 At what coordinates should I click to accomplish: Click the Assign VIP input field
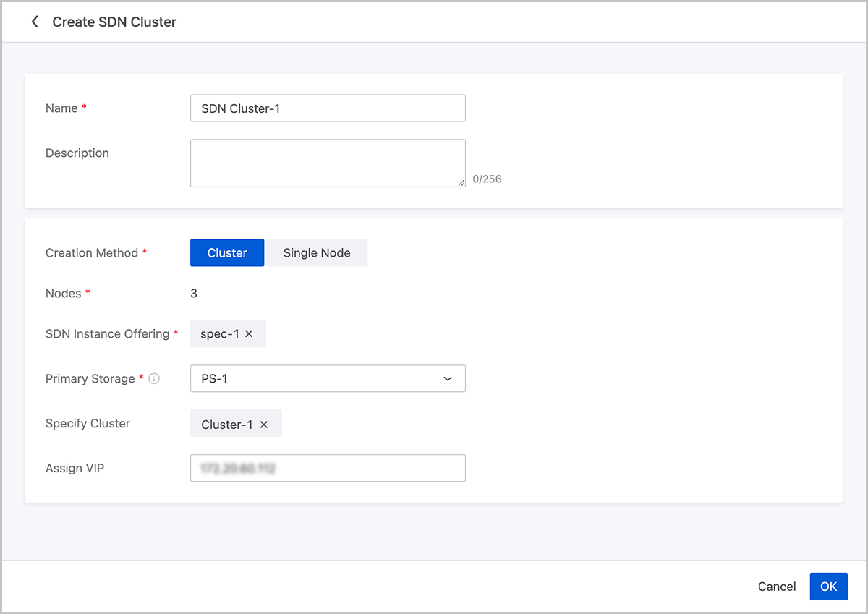(x=327, y=468)
